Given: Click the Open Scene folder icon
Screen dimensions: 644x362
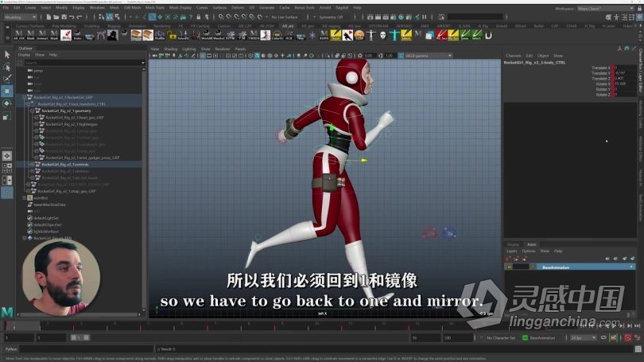Looking at the screenshot, I should click(56, 17).
